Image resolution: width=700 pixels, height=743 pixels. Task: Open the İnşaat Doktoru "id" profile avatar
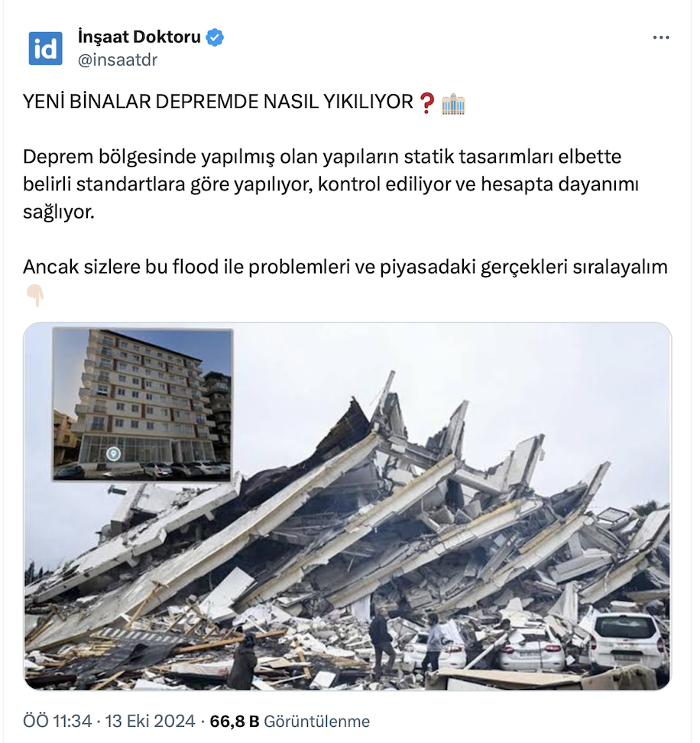(x=45, y=48)
